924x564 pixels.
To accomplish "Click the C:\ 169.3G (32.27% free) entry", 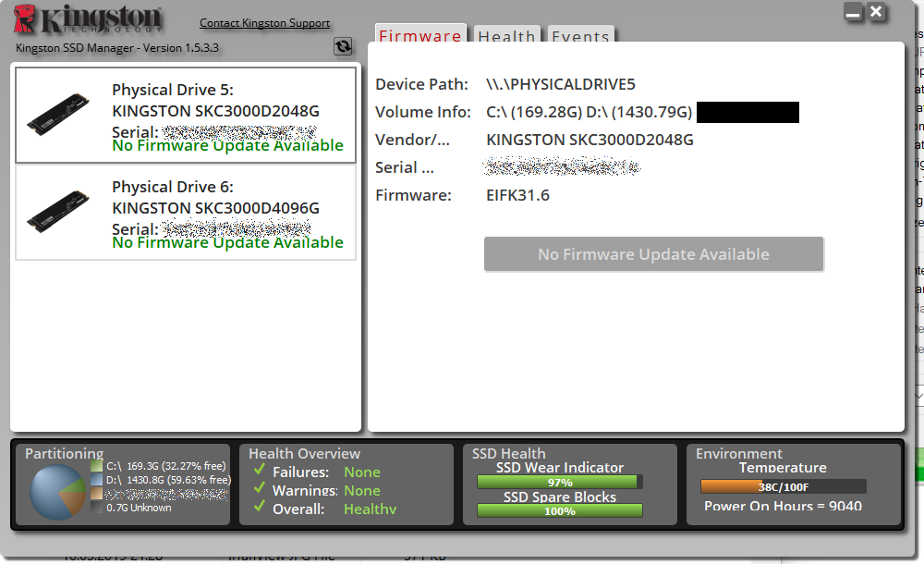I will (165, 466).
